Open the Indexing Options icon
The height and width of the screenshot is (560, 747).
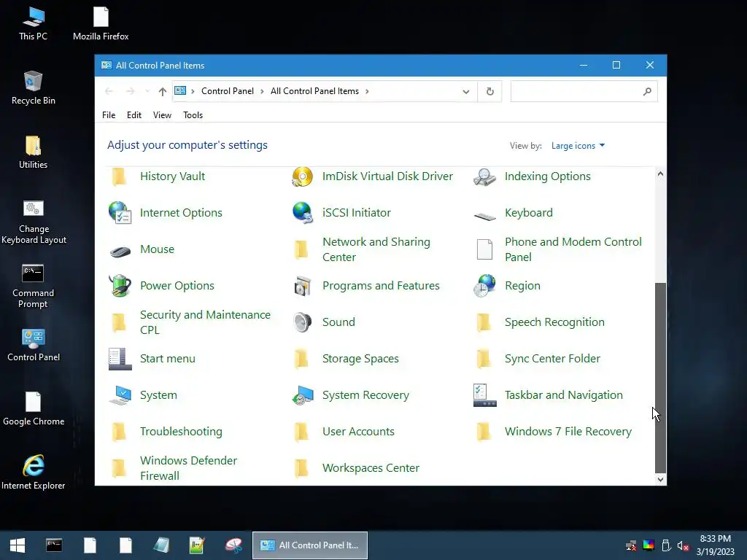point(484,176)
